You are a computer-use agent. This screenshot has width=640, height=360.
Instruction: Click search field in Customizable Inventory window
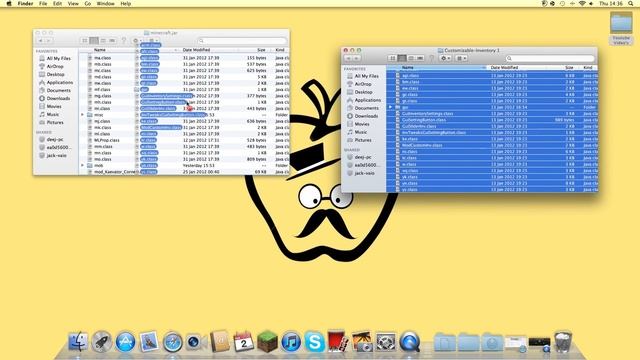[x=549, y=58]
